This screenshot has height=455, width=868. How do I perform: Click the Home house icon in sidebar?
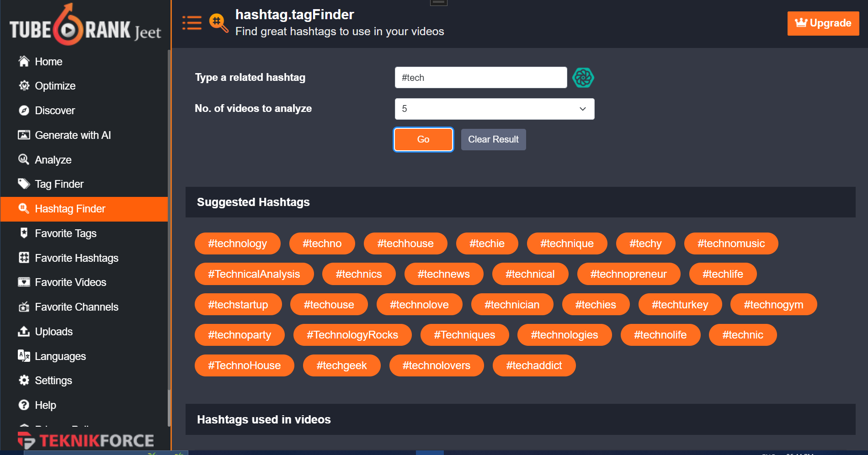pyautogui.click(x=24, y=61)
